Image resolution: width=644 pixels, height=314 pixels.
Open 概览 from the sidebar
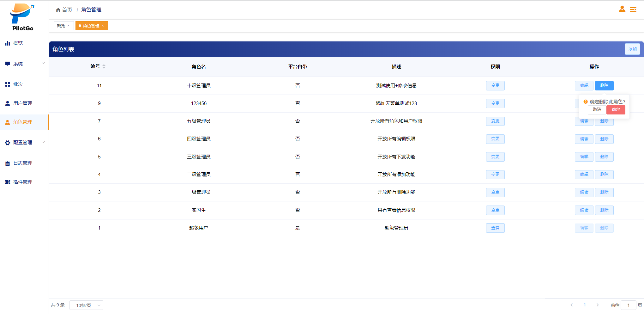click(x=18, y=43)
